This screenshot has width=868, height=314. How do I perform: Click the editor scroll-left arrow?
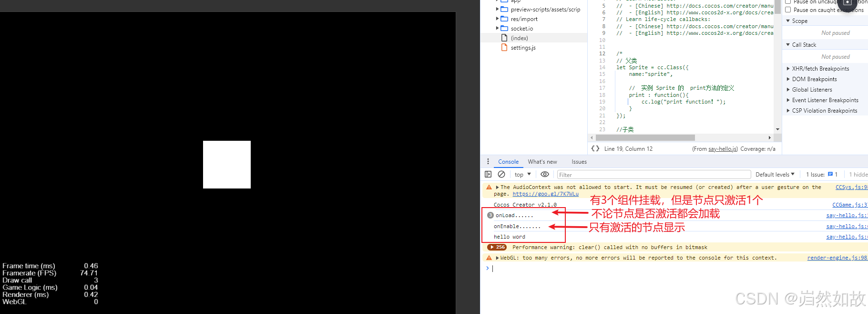pos(592,137)
